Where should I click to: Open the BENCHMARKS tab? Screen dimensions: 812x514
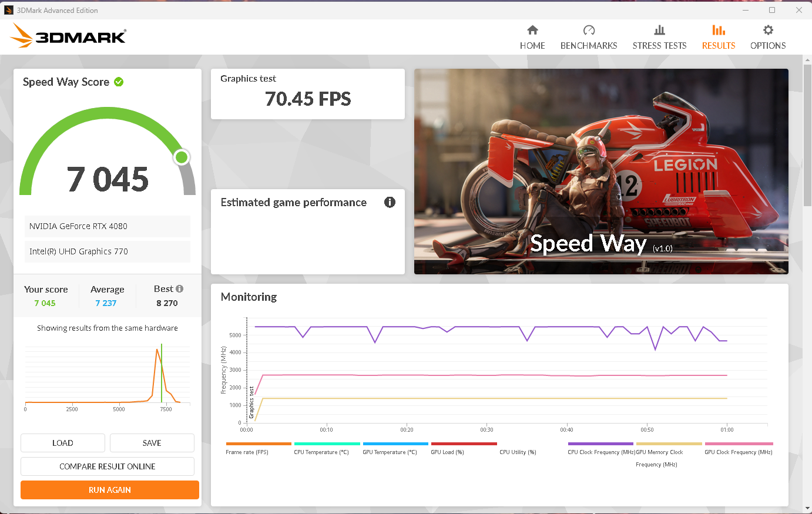pos(589,37)
